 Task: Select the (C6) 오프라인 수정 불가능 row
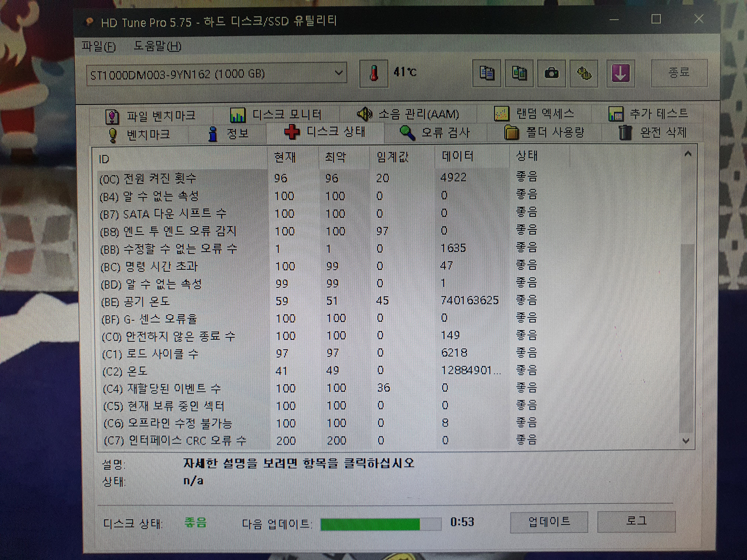[x=388, y=423]
